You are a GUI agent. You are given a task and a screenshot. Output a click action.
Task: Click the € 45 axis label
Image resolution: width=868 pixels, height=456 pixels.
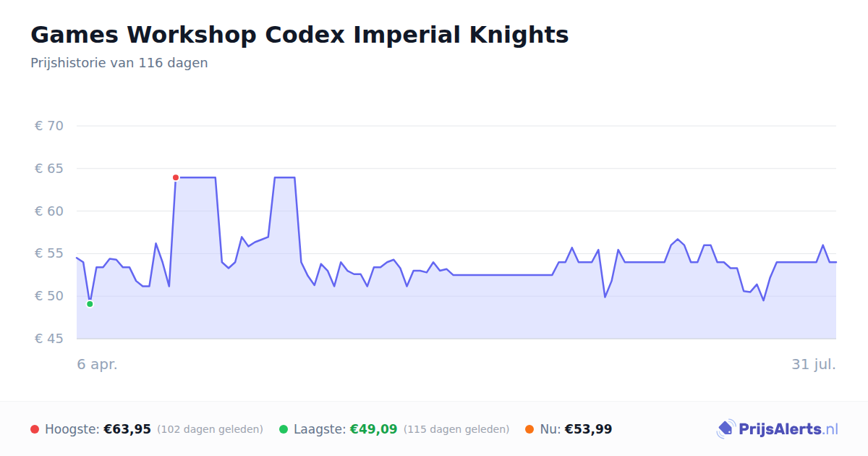coord(49,339)
